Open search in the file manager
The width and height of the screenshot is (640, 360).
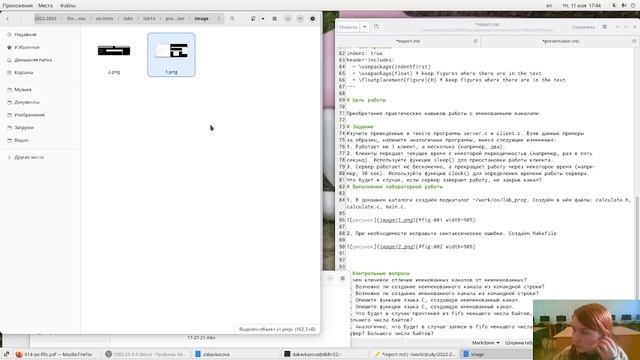(x=232, y=19)
